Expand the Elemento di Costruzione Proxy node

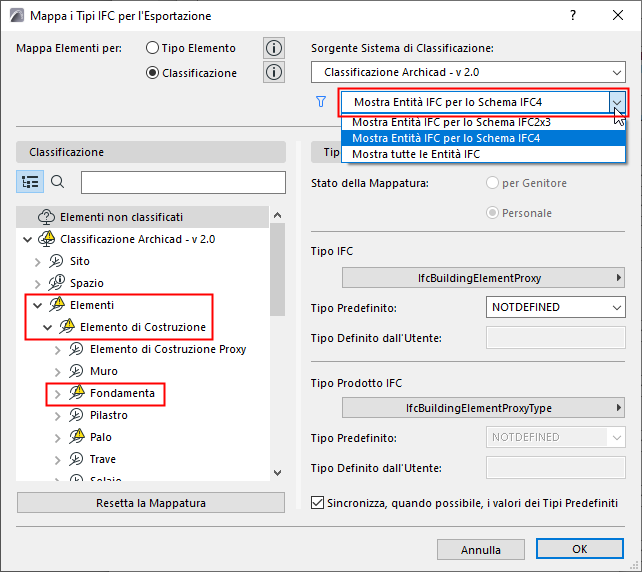click(57, 350)
